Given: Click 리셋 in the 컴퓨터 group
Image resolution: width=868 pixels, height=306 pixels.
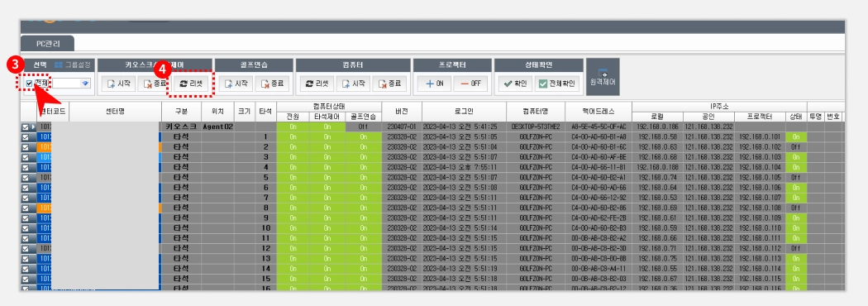Looking at the screenshot, I should (317, 84).
